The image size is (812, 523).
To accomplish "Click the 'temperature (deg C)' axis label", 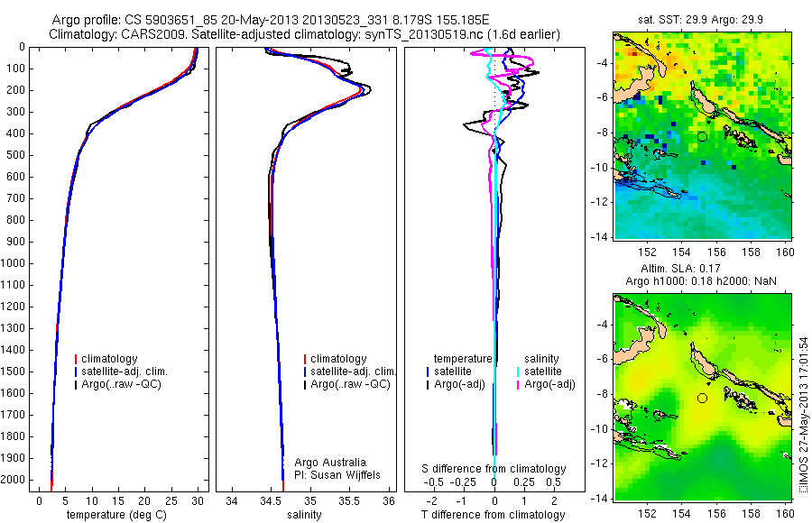I will click(x=116, y=515).
